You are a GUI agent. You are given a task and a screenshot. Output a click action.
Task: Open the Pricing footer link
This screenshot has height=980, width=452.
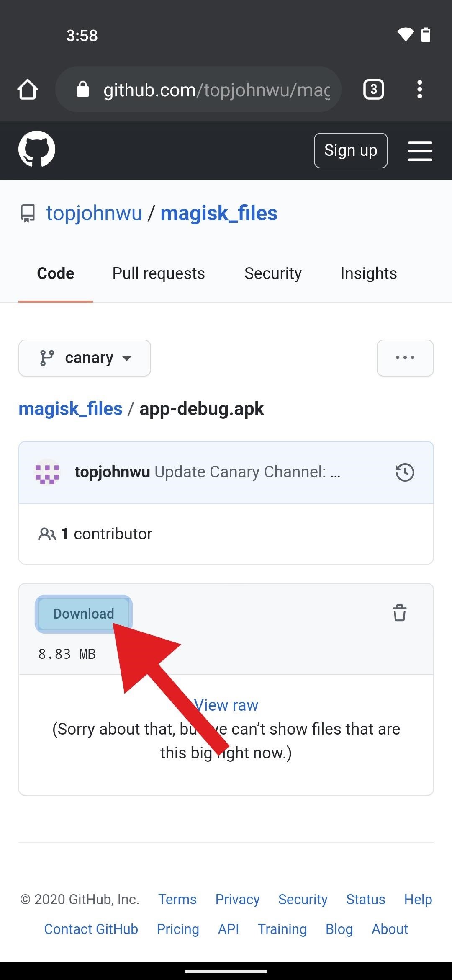pyautogui.click(x=178, y=929)
